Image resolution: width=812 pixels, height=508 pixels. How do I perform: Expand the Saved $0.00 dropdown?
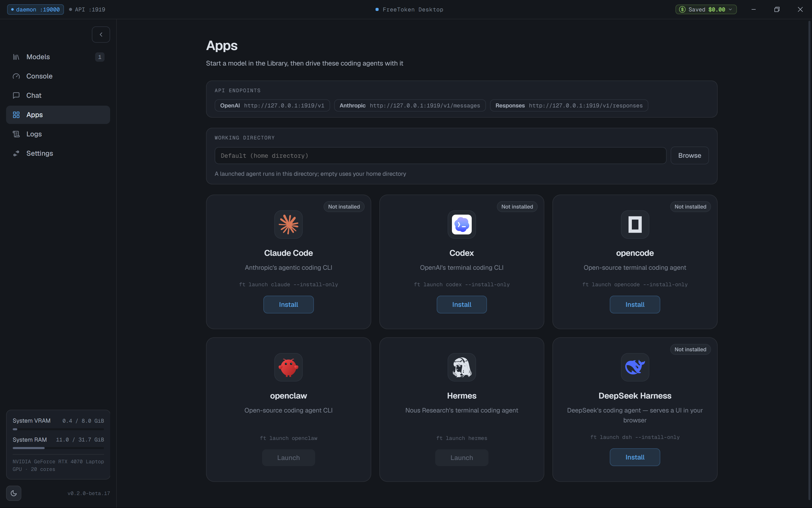pos(706,9)
